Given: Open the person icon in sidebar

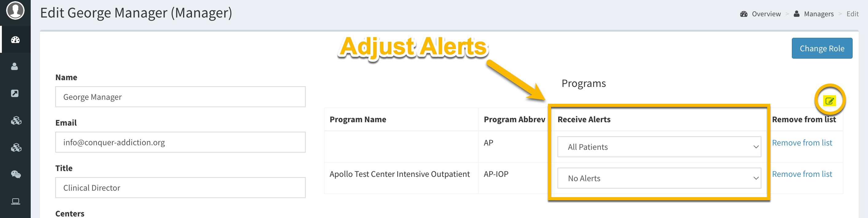Looking at the screenshot, I should click(14, 66).
